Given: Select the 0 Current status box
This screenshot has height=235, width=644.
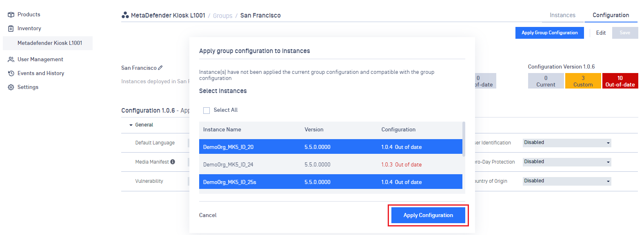Looking at the screenshot, I should [546, 81].
